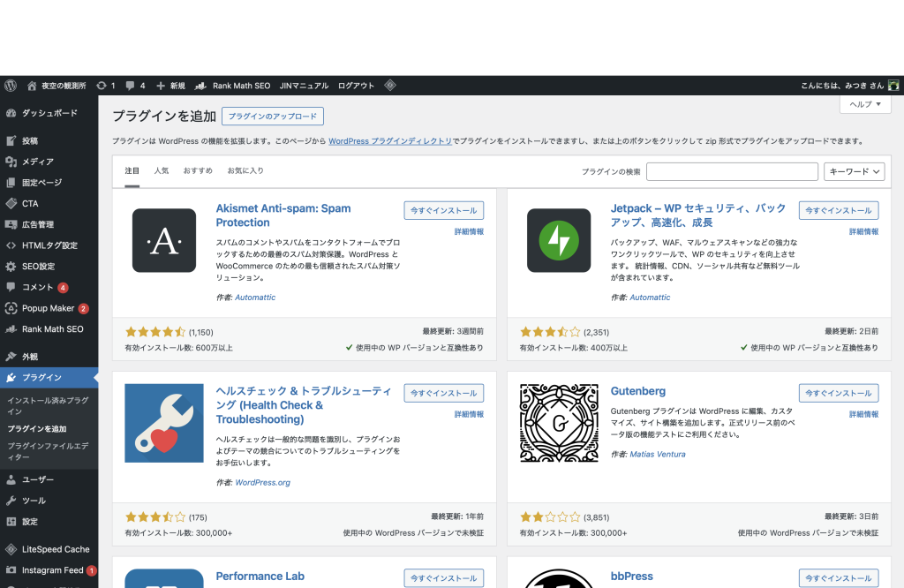The width and height of the screenshot is (904, 588).
Task: Click the user avatar in admin bar
Action: pyautogui.click(x=893, y=86)
